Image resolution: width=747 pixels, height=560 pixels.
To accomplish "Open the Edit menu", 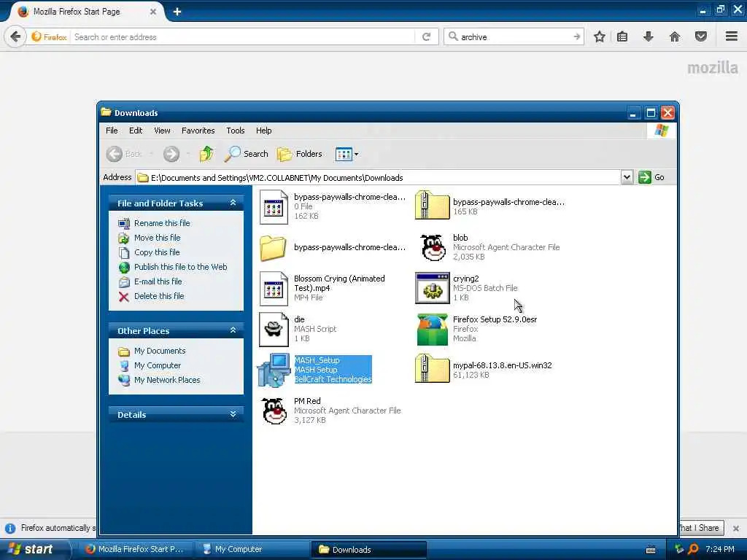I will 136,131.
